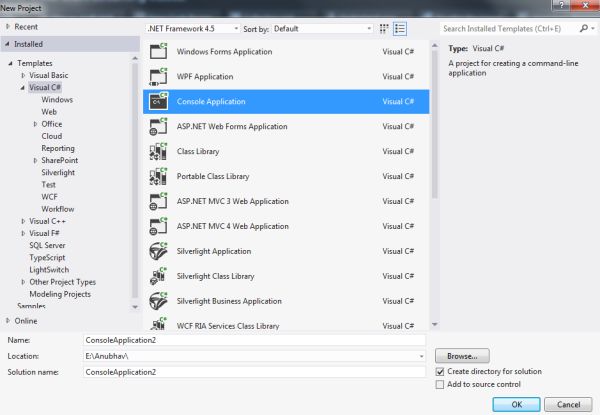The width and height of the screenshot is (600, 415).
Task: Click the Solution name input field
Action: pos(254,372)
